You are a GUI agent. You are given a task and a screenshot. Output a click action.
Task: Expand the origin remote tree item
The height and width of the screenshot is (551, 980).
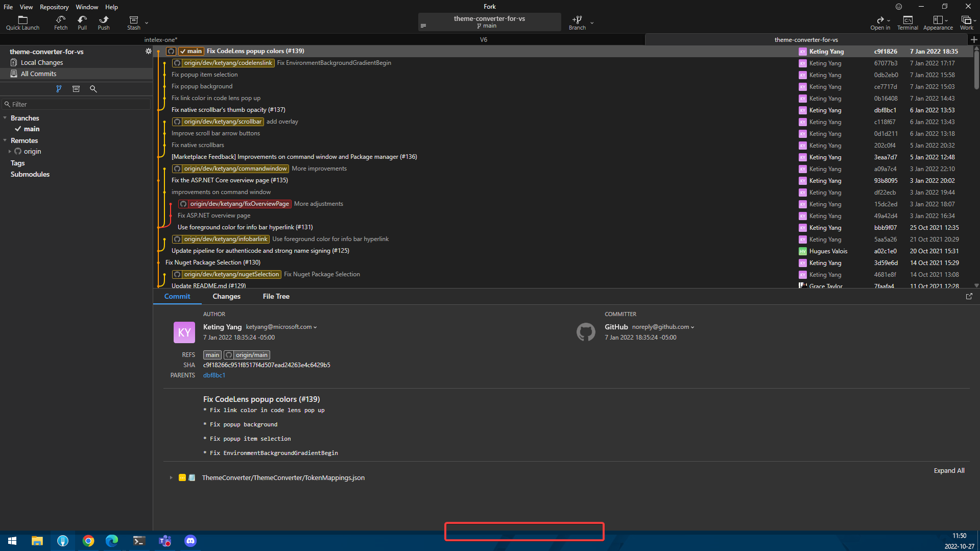10,152
